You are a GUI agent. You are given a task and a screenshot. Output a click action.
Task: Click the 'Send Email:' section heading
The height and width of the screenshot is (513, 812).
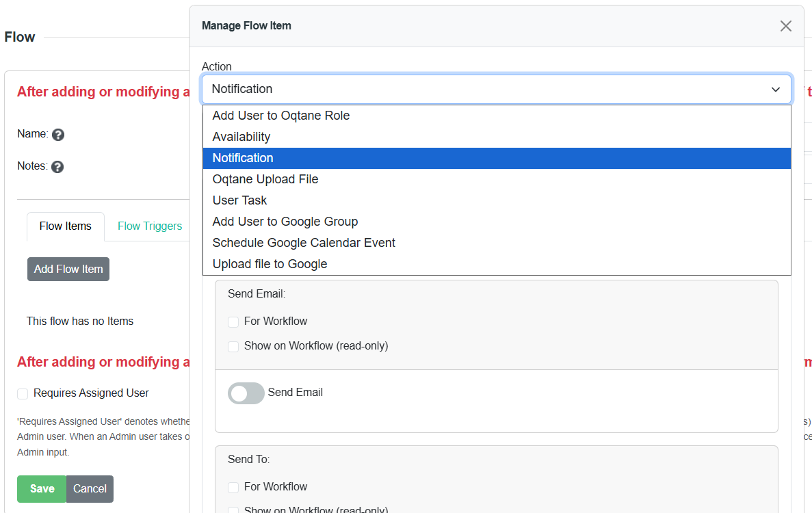pos(257,293)
